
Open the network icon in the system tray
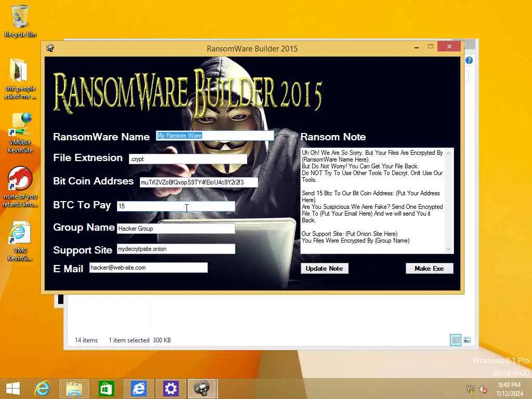pyautogui.click(x=470, y=389)
